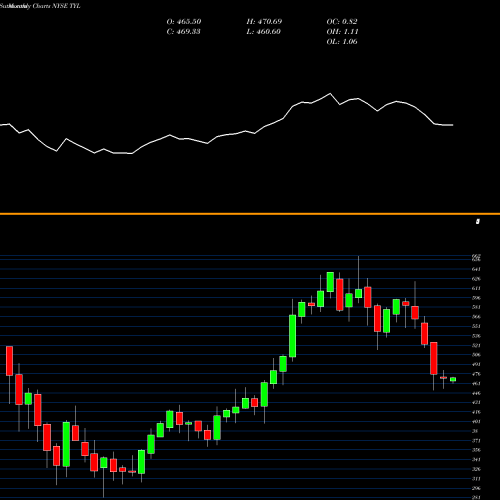This screenshot has width=500, height=500.
Task: Click the open price value O: 465.50
Action: tap(184, 22)
